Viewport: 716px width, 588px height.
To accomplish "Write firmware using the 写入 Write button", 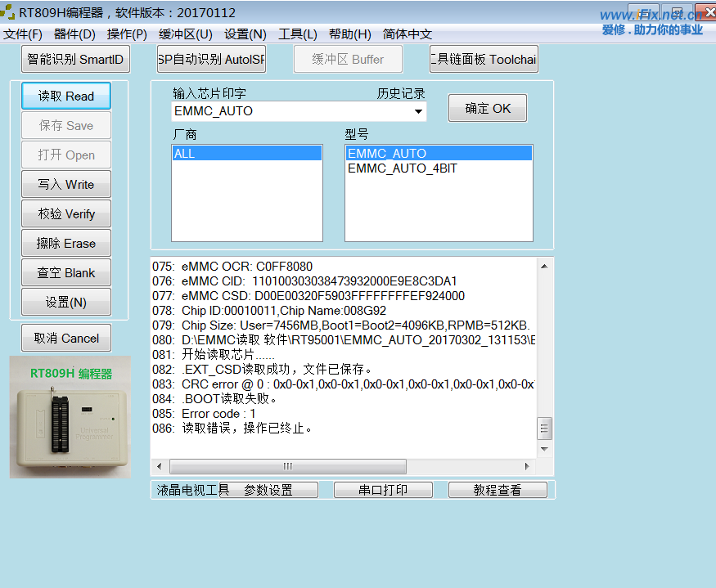I will point(65,184).
